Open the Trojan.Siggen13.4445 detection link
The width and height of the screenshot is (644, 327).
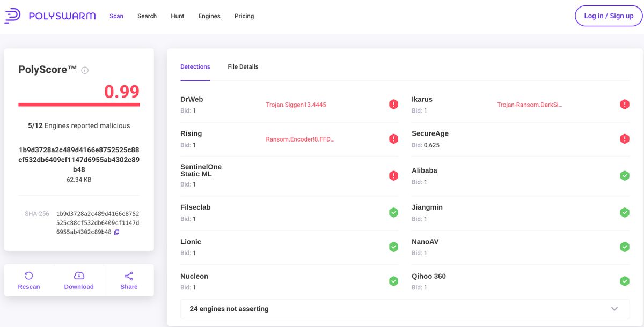[x=296, y=104]
